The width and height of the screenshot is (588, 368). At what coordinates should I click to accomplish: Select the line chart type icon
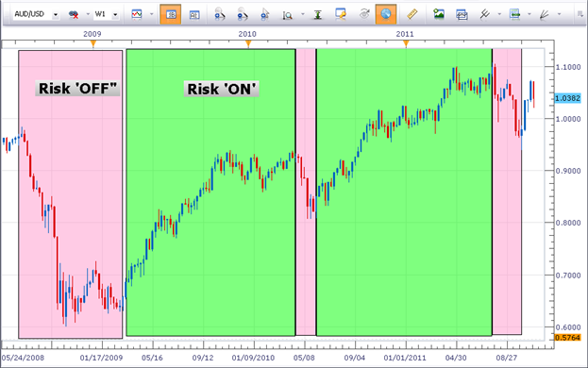pyautogui.click(x=137, y=14)
